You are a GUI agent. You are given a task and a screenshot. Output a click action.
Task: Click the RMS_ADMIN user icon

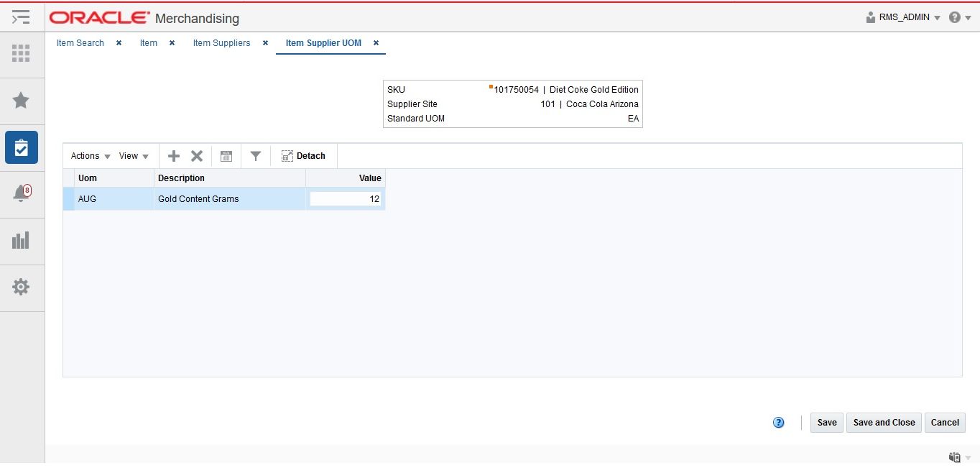tap(871, 17)
